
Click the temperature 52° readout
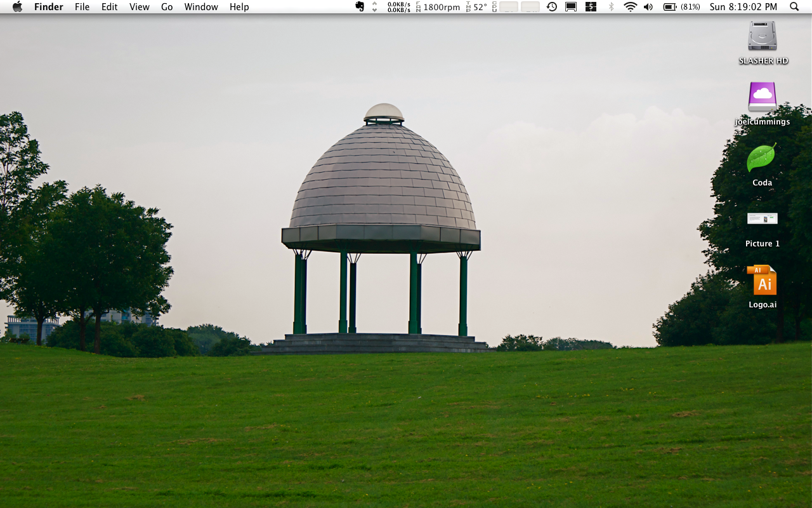(477, 7)
